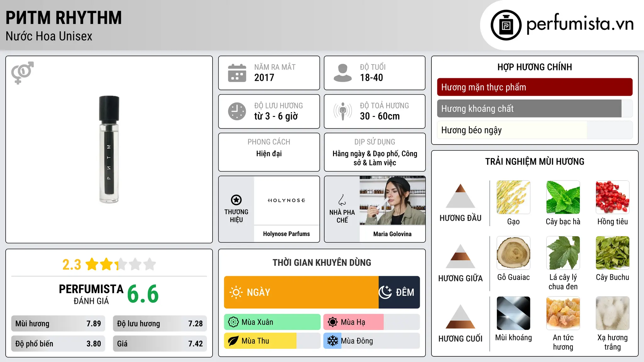
Task: Select the Hương béo ngậy accord bar
Action: pos(535,130)
